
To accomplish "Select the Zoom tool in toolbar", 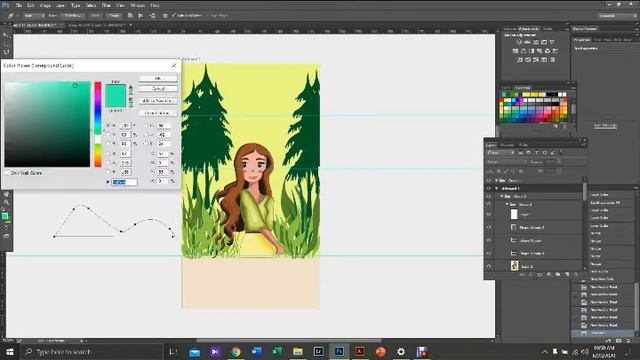I will pos(6,202).
